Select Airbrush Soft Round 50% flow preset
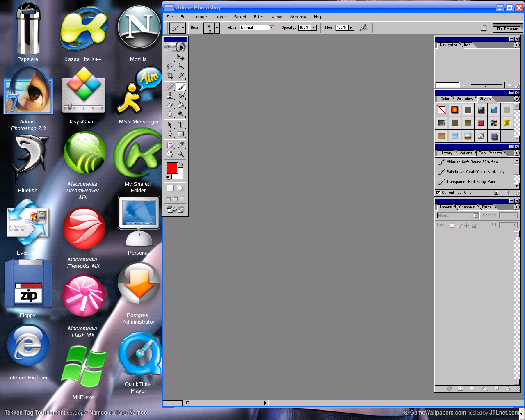Screen dimensions: 525x420 pyautogui.click(x=475, y=162)
